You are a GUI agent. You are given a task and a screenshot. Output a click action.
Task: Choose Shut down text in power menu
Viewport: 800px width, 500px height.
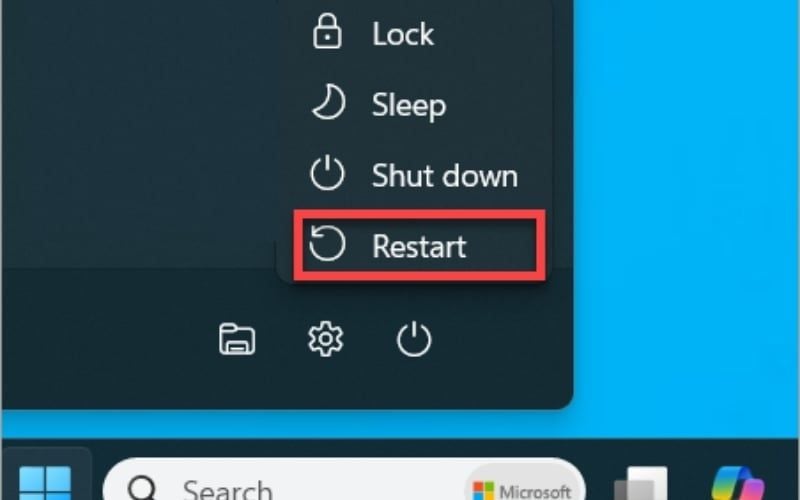(444, 176)
